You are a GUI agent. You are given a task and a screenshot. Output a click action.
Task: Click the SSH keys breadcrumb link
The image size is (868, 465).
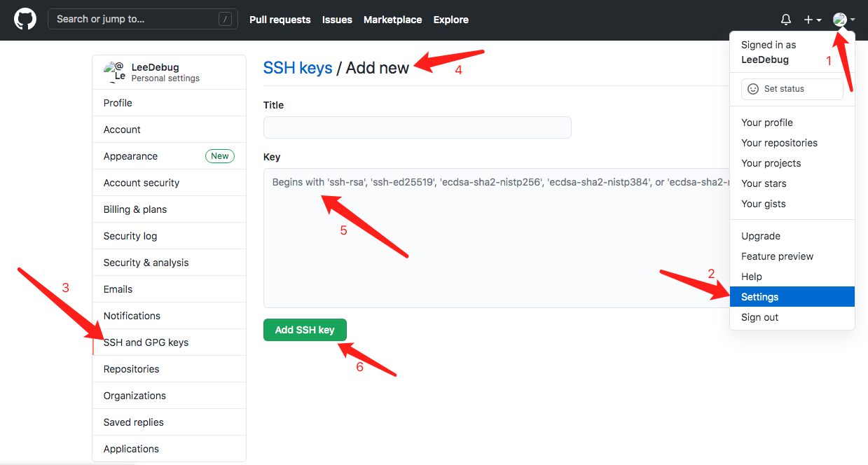click(x=298, y=68)
